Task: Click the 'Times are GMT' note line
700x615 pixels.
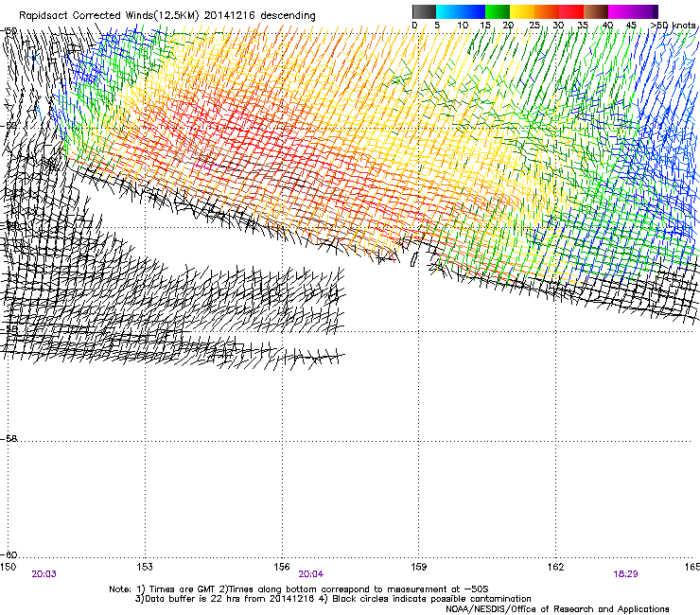Action: 299,589
